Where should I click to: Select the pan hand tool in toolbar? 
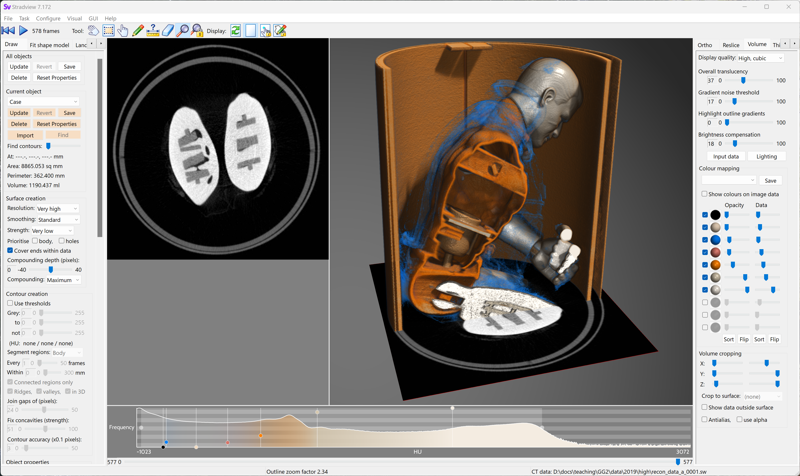coord(93,31)
